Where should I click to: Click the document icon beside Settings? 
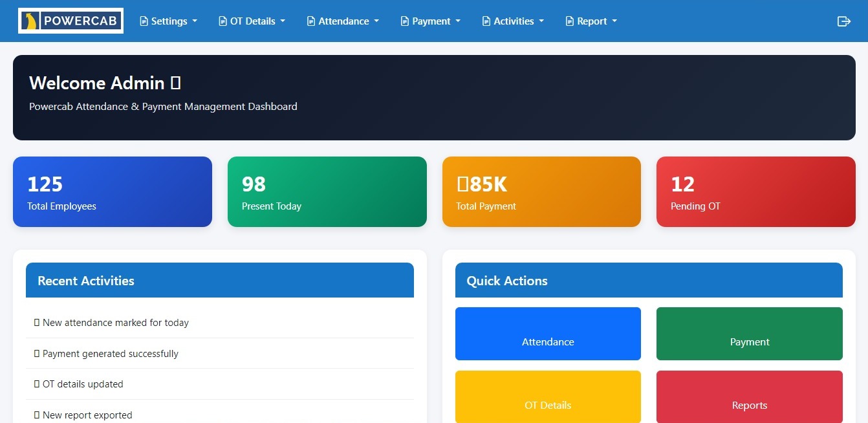pyautogui.click(x=144, y=21)
